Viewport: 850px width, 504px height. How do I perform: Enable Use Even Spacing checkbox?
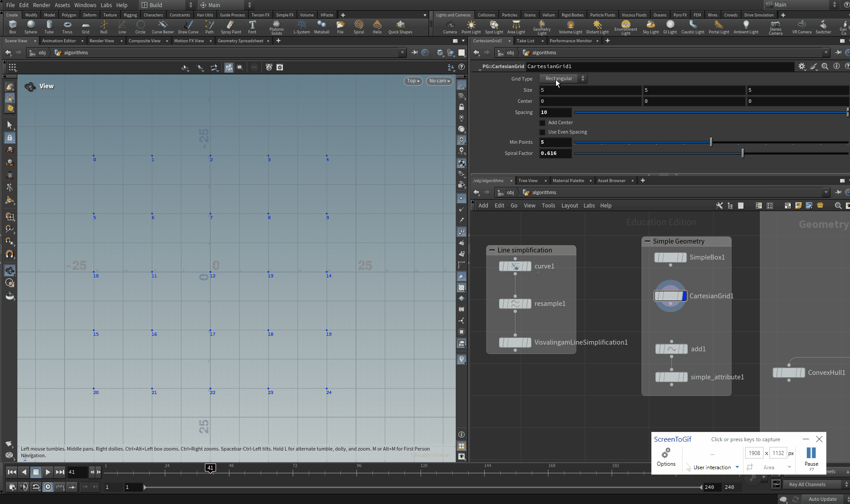[x=542, y=132]
